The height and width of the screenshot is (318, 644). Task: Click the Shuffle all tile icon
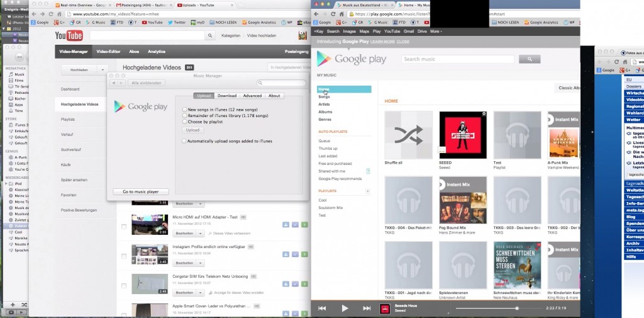[x=408, y=135]
